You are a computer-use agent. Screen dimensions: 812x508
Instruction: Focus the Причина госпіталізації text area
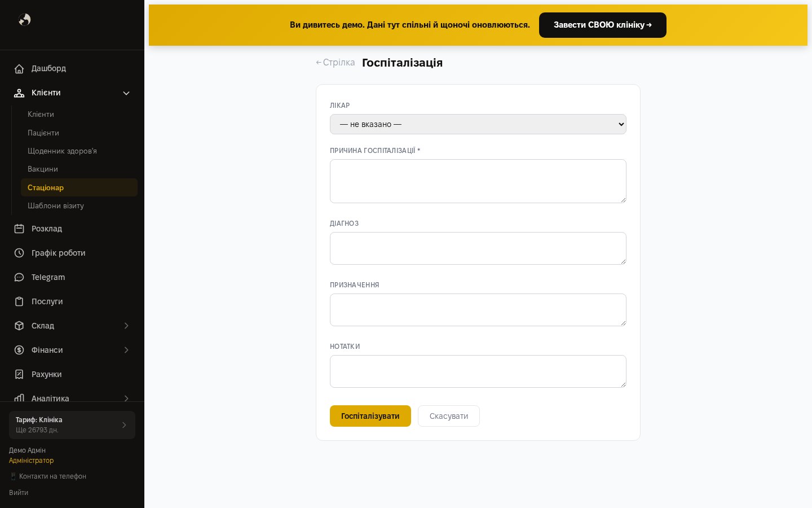click(x=478, y=181)
